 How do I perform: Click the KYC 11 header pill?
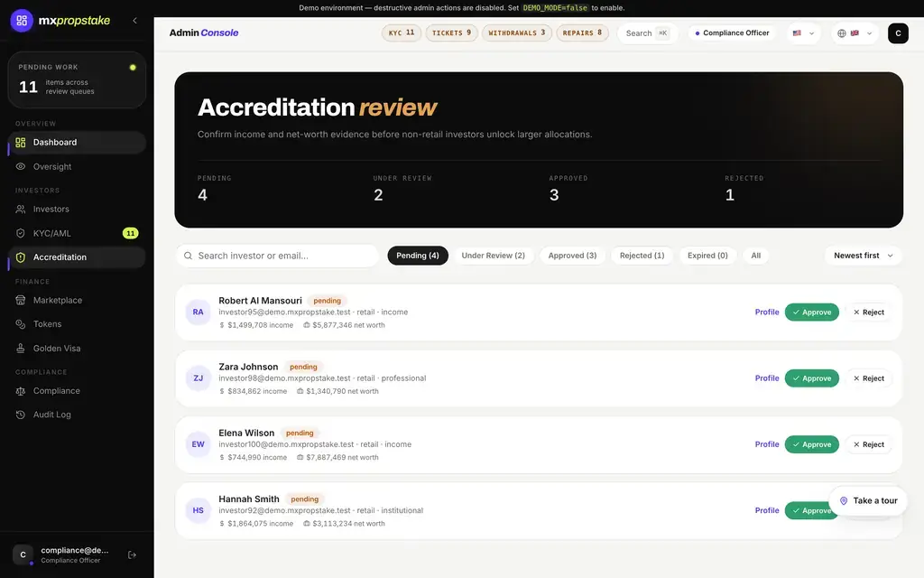pos(402,33)
